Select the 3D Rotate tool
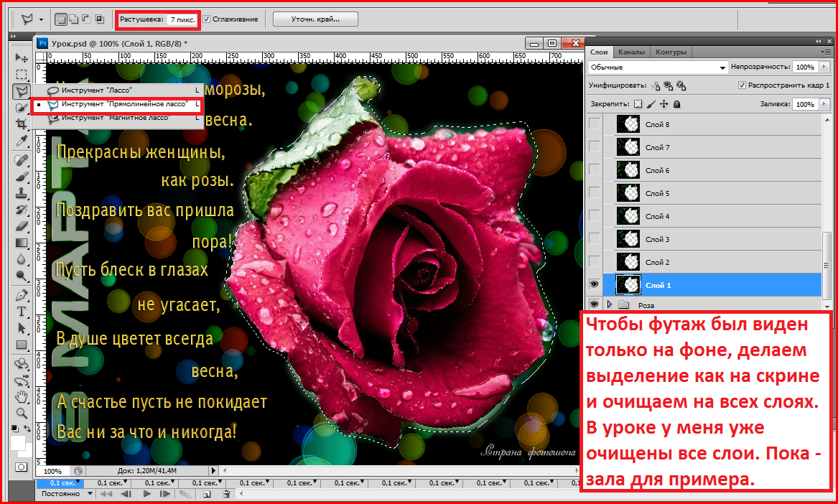The image size is (838, 504). click(x=22, y=364)
